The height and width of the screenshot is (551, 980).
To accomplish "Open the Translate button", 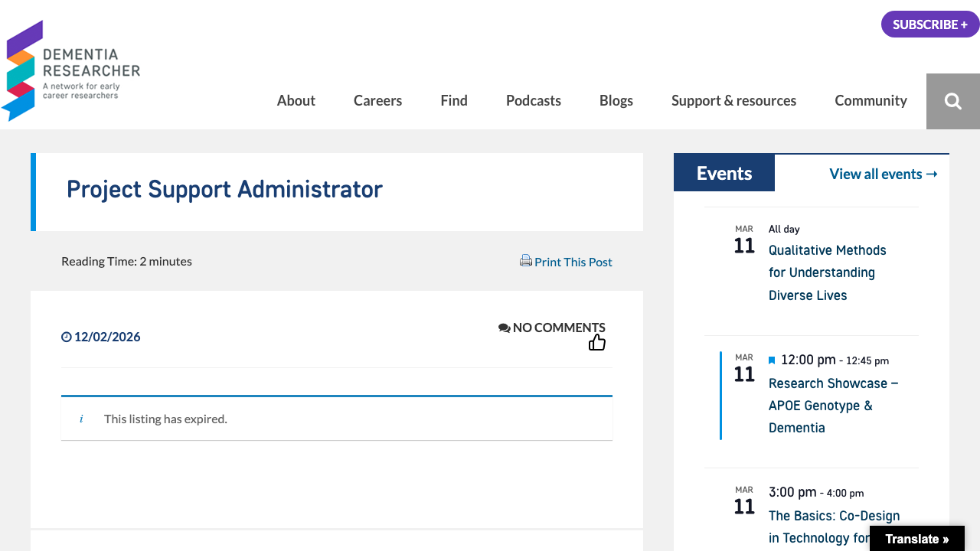I will coord(916,539).
